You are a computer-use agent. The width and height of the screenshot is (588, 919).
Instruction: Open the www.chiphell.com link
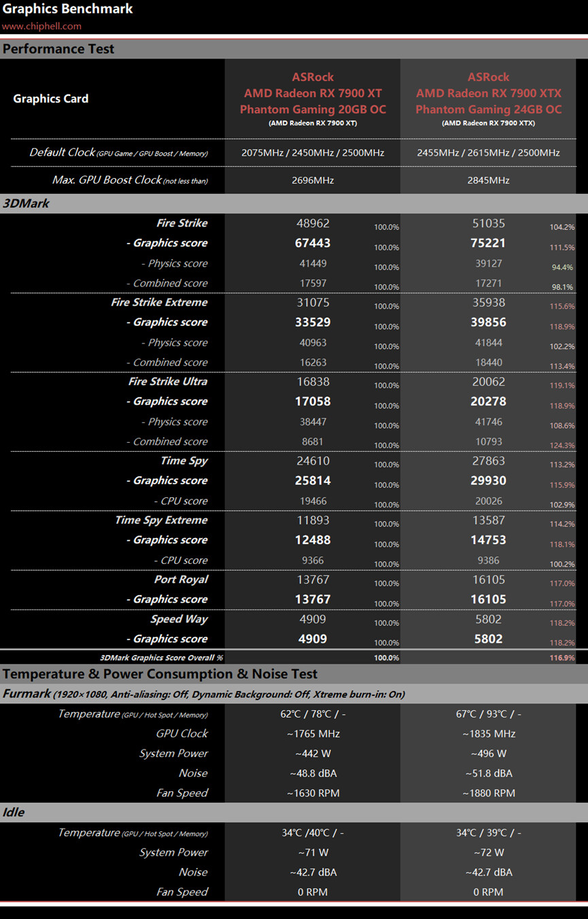coord(41,27)
